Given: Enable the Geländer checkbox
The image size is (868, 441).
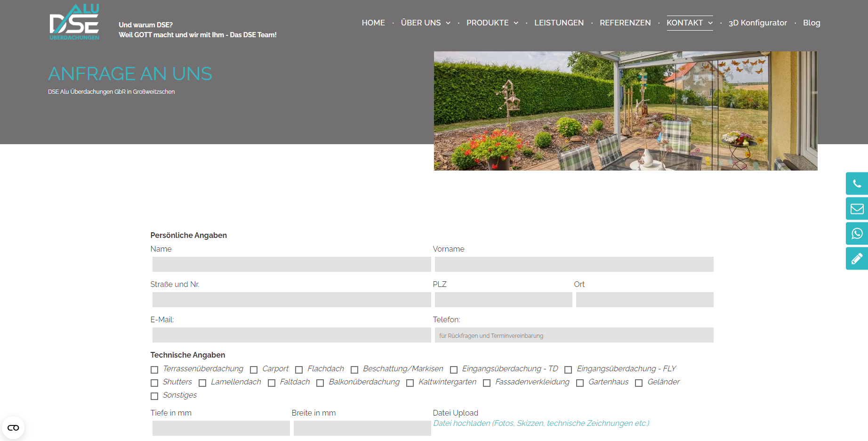Looking at the screenshot, I should click(x=639, y=383).
